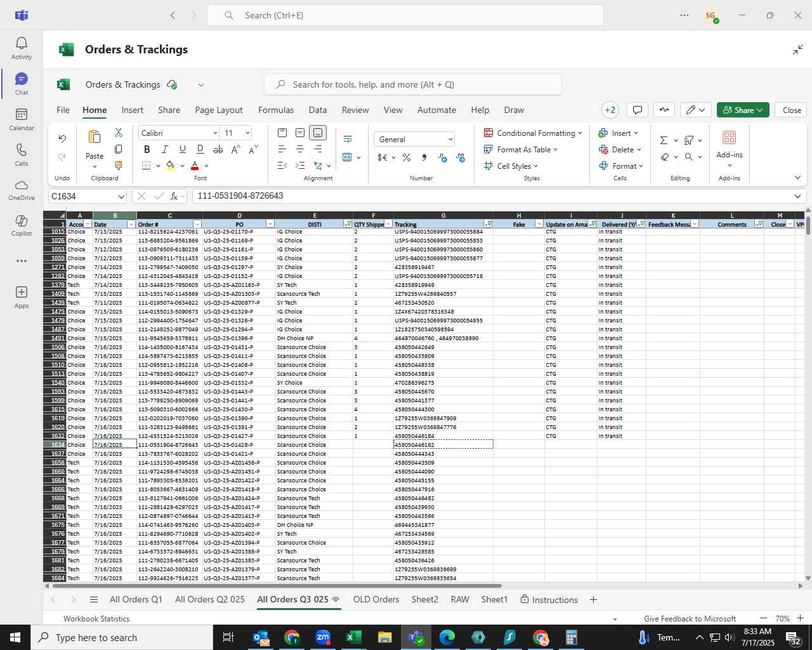Toggle strikethrough formatting
Screen dimensions: 812x650
pyautogui.click(x=218, y=149)
